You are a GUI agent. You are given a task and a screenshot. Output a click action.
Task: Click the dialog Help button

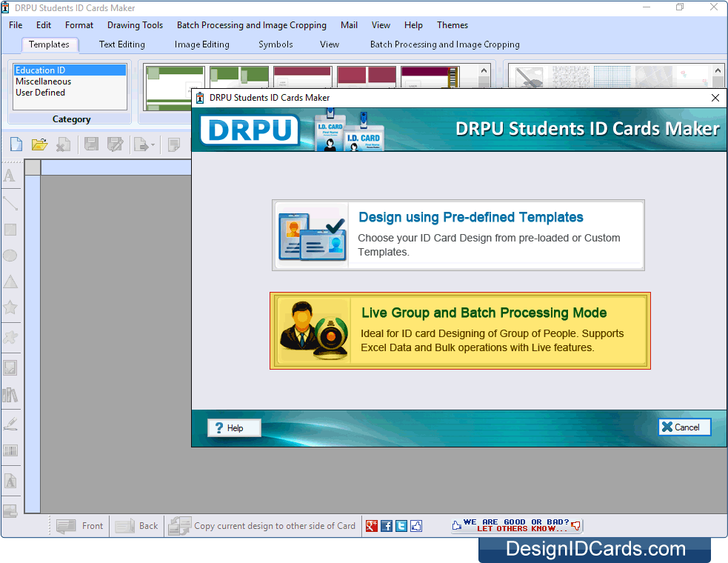click(x=234, y=428)
